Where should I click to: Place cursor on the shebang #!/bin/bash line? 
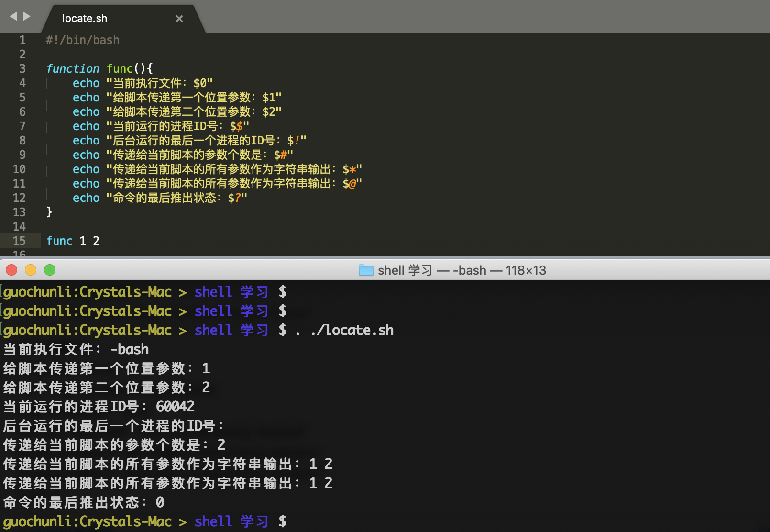[83, 40]
